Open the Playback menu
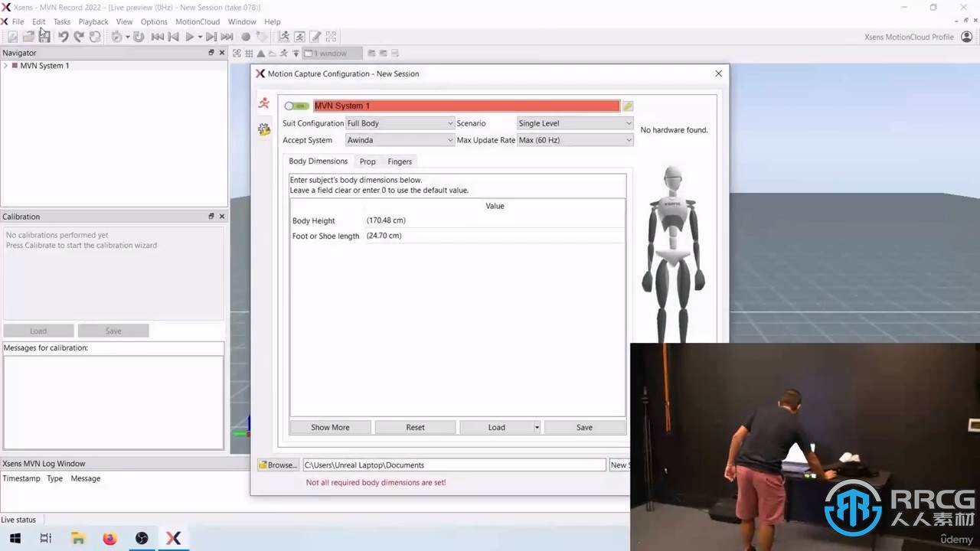Viewport: 980px width, 551px height. point(93,21)
